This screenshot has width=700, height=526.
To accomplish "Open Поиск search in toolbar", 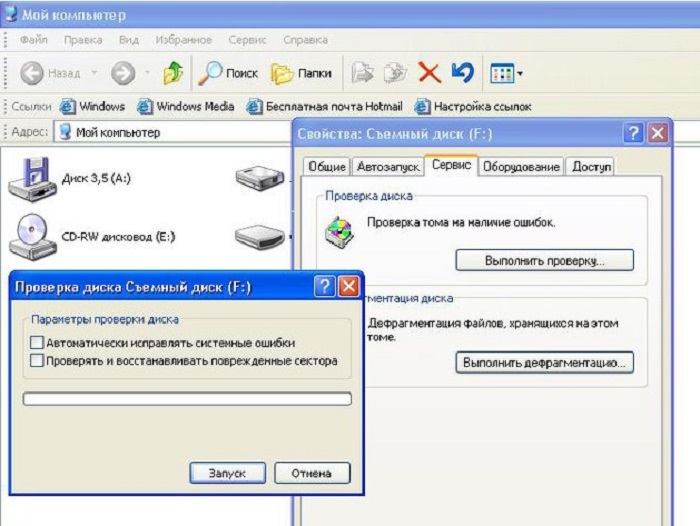I will point(228,73).
